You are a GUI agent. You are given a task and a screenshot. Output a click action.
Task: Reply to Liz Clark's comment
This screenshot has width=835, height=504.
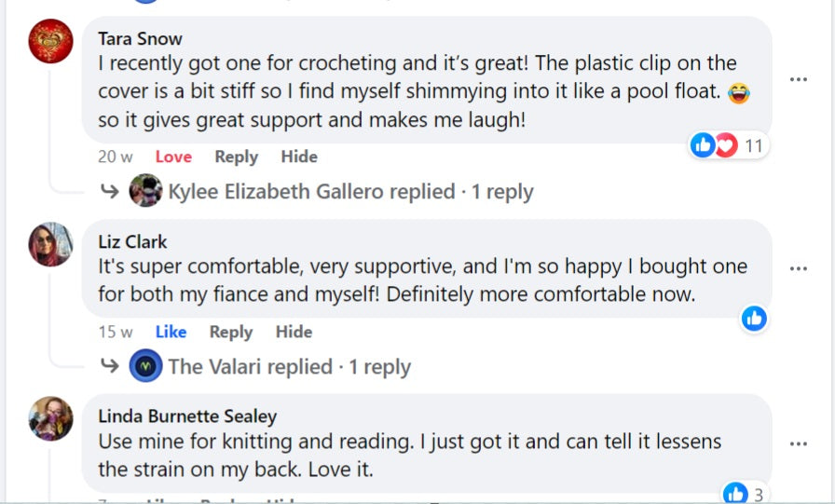point(231,332)
